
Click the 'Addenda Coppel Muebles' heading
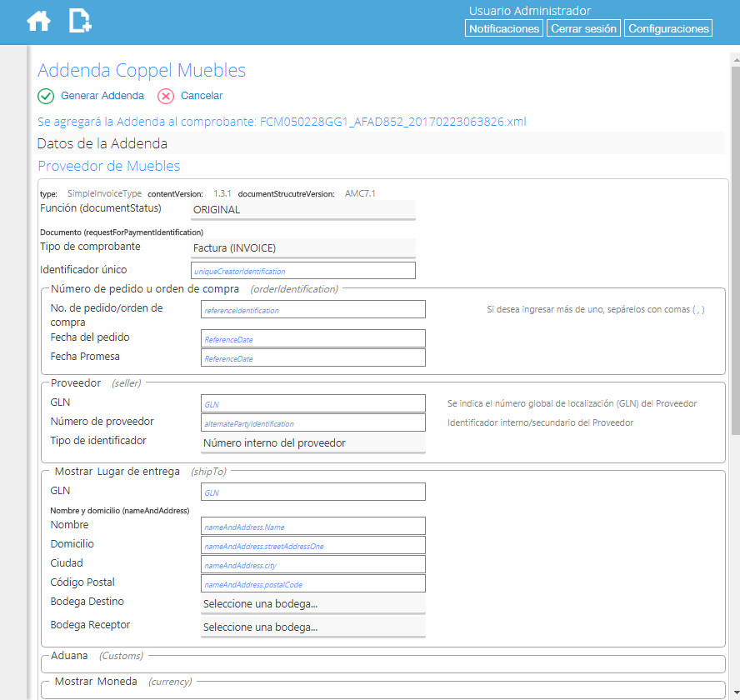[142, 70]
